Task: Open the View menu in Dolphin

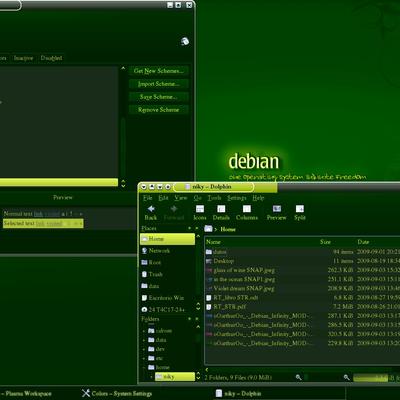Action: (181, 198)
